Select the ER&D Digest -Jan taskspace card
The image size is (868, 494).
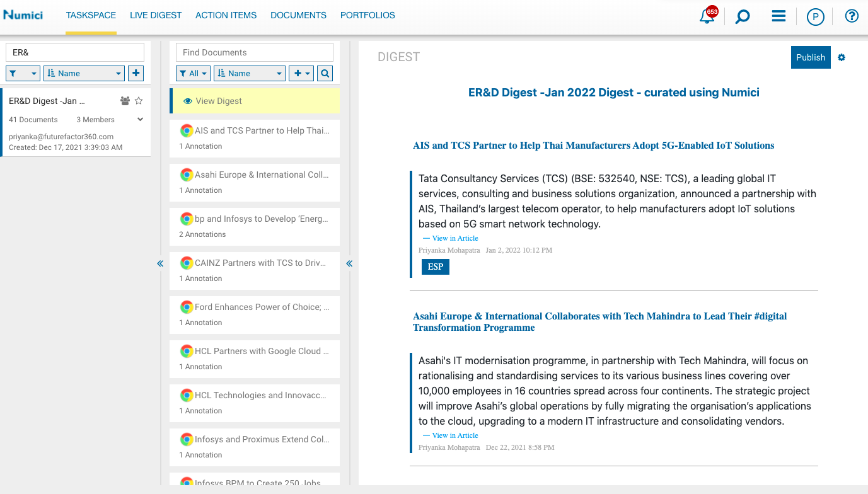pyautogui.click(x=76, y=122)
